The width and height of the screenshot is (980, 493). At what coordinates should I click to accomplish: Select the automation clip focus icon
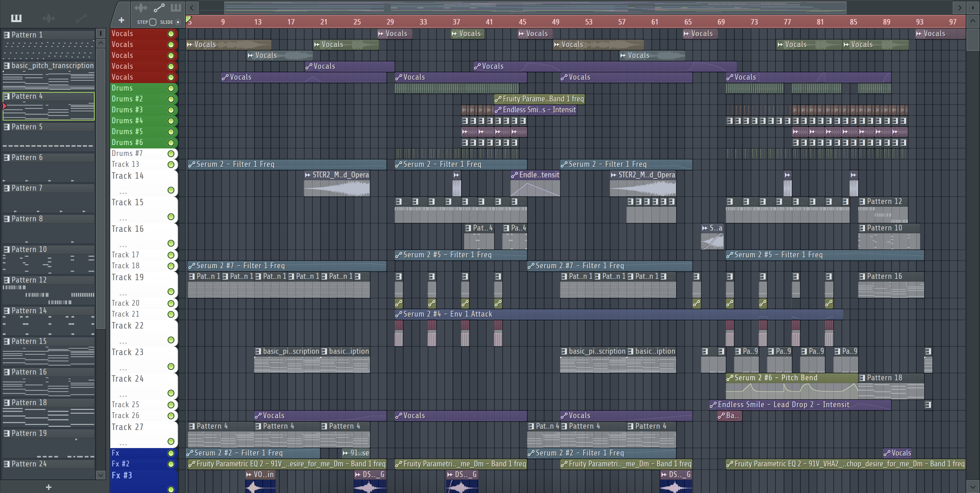[x=159, y=7]
